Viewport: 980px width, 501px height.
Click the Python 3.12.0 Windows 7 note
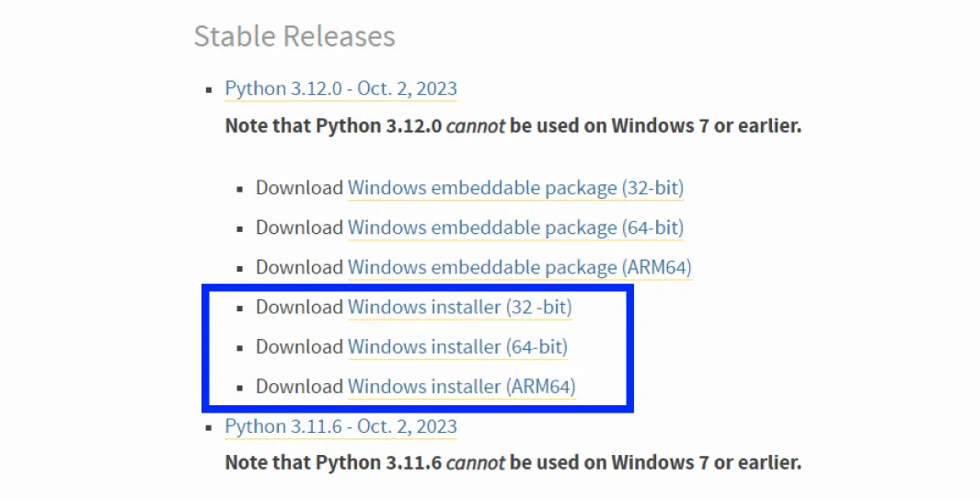(x=513, y=125)
